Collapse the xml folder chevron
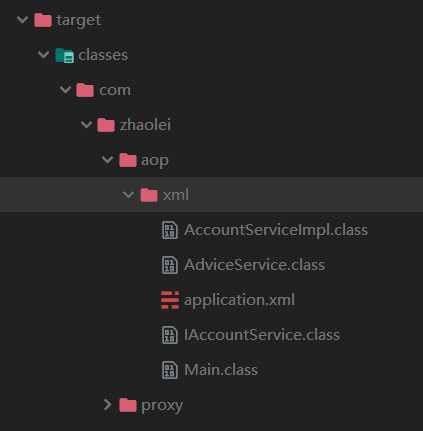The width and height of the screenshot is (423, 431). 128,195
